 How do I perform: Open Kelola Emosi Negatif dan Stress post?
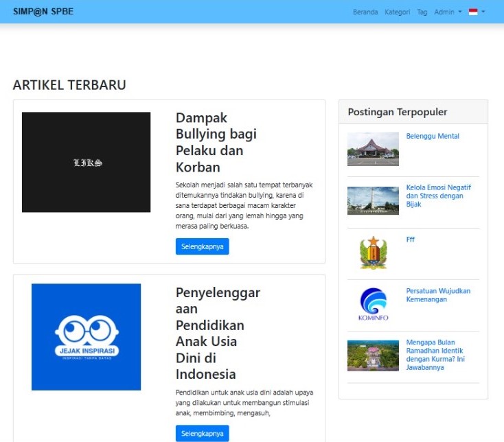(x=438, y=196)
